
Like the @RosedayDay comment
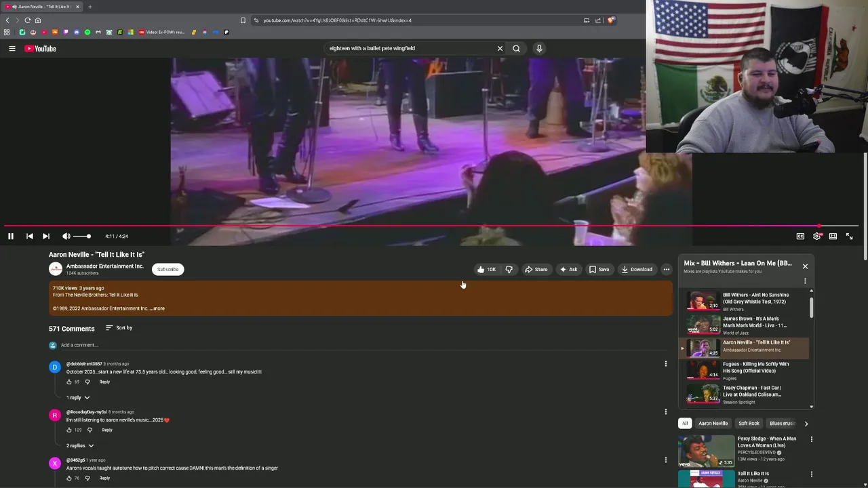pos(69,430)
